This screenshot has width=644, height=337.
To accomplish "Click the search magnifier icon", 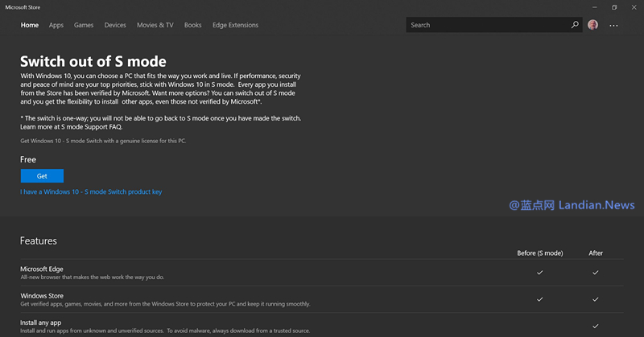I will click(x=575, y=25).
